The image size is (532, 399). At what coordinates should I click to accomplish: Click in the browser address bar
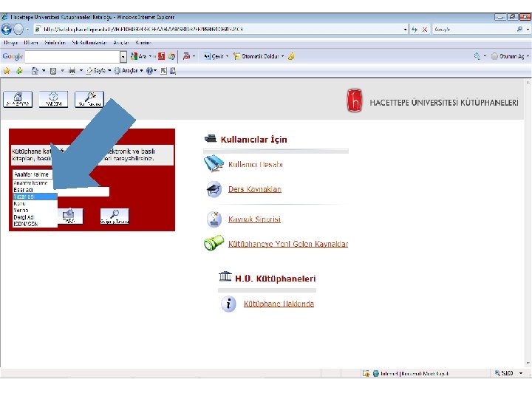220,30
